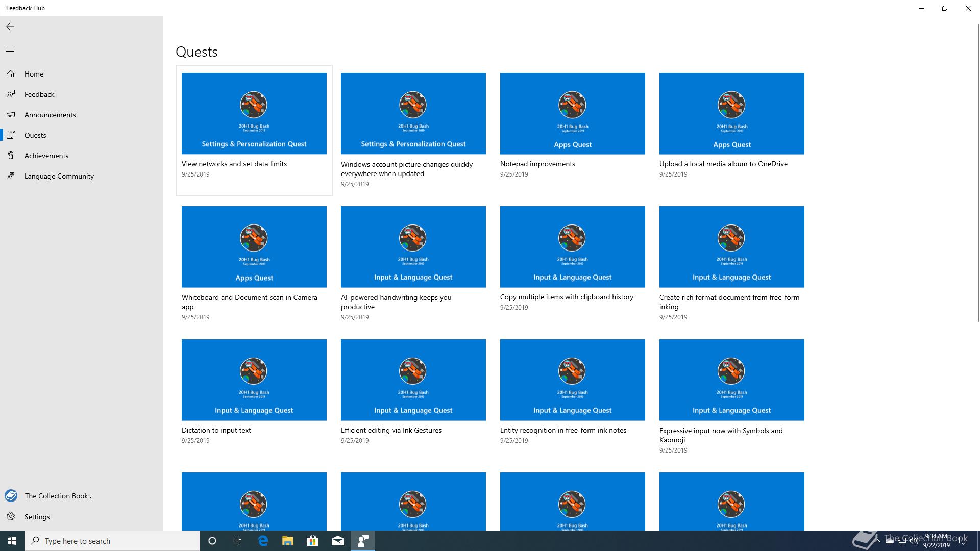The width and height of the screenshot is (980, 551).
Task: Click the vertical scrollbar on the right
Action: 978,173
